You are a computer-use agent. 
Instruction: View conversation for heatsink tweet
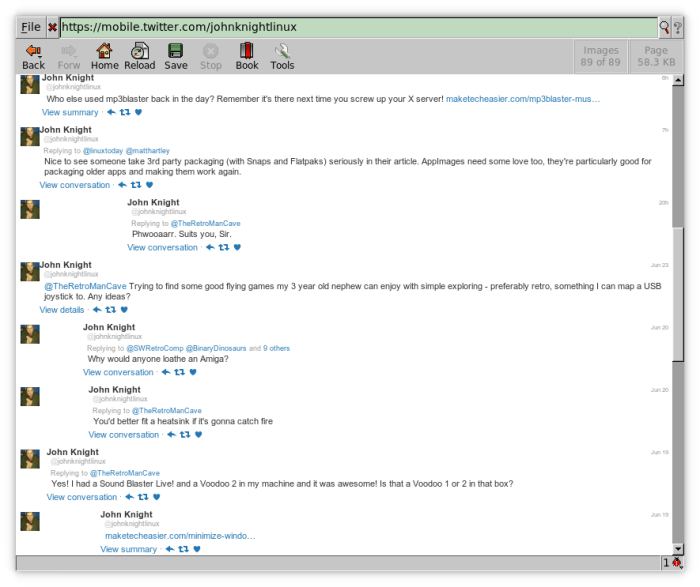click(x=124, y=435)
